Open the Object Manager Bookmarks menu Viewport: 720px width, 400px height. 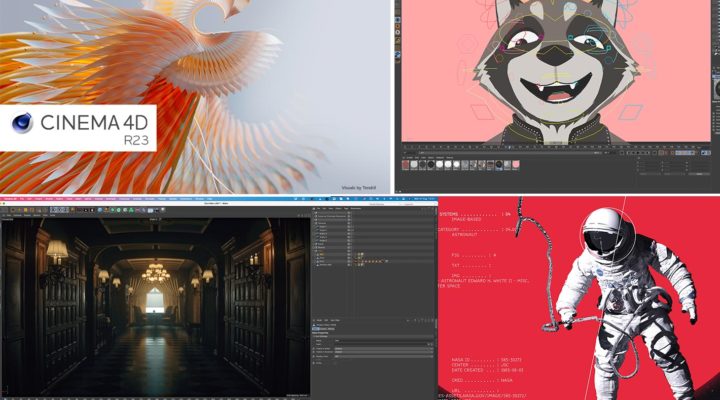click(x=356, y=208)
